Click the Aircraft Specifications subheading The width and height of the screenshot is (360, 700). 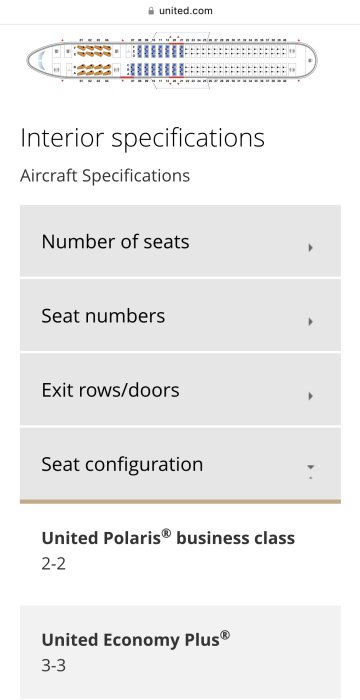pos(105,175)
